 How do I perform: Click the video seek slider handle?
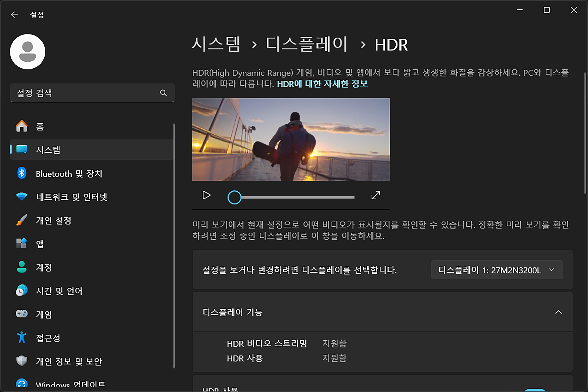[x=234, y=197]
